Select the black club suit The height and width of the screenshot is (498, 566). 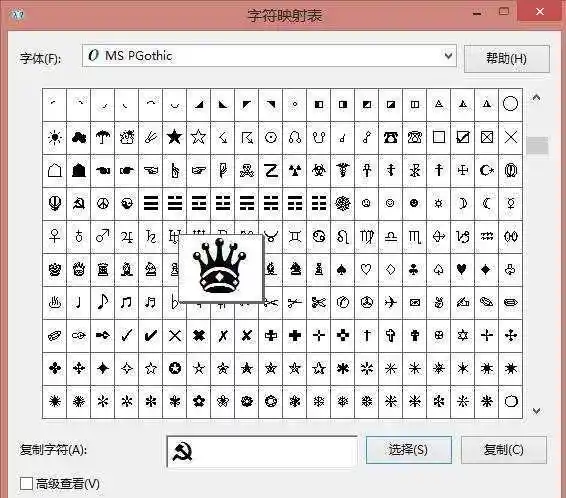pos(415,270)
